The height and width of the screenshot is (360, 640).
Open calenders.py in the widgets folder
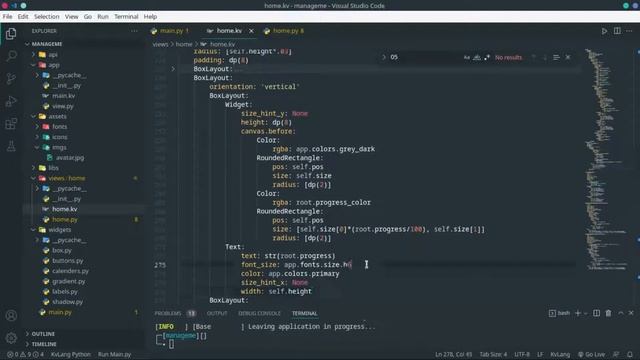[70, 271]
